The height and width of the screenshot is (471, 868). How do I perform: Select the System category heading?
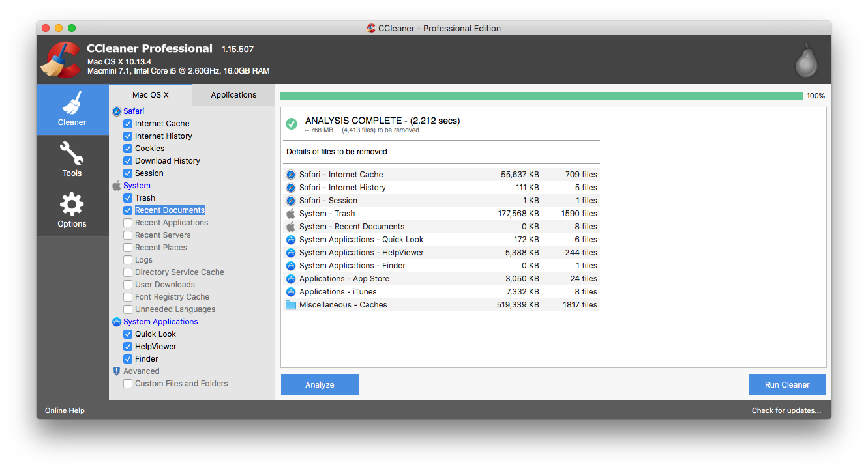click(137, 186)
